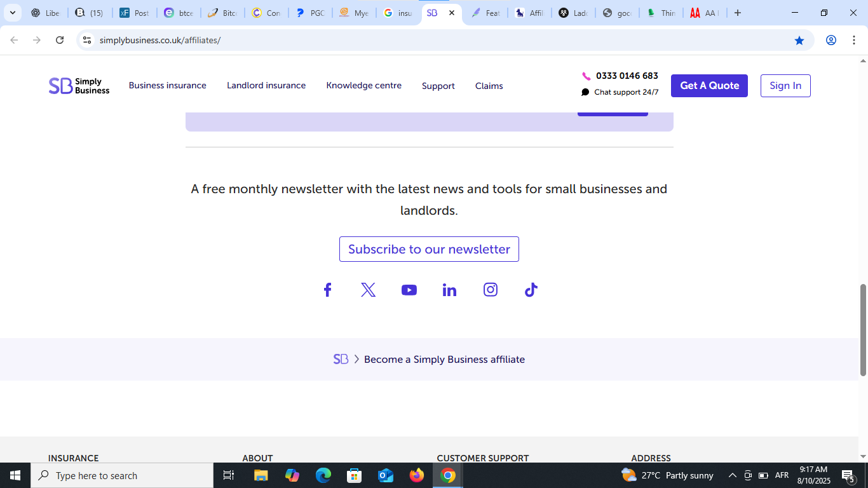The image size is (868, 488).
Task: Bookmark star icon in address bar
Action: [x=799, y=40]
